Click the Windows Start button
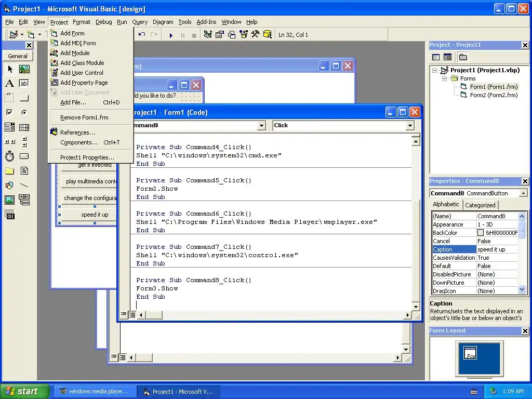 click(24, 391)
